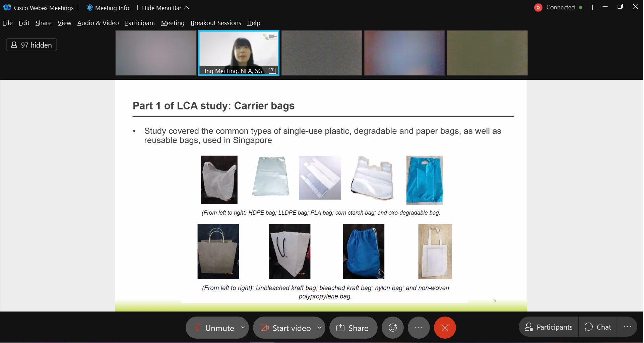Click the Cisco Webex Meetings logo

7,8
